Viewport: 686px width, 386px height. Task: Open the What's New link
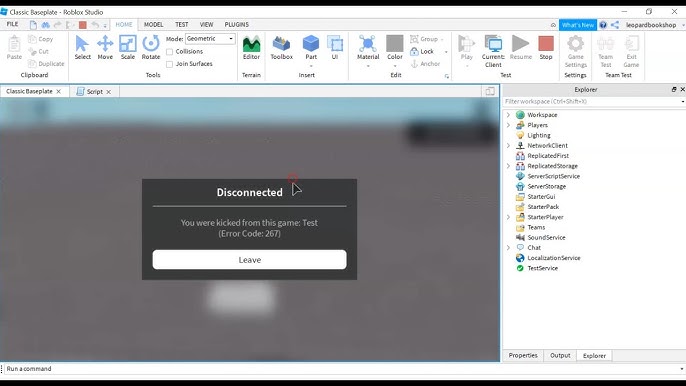click(x=578, y=25)
